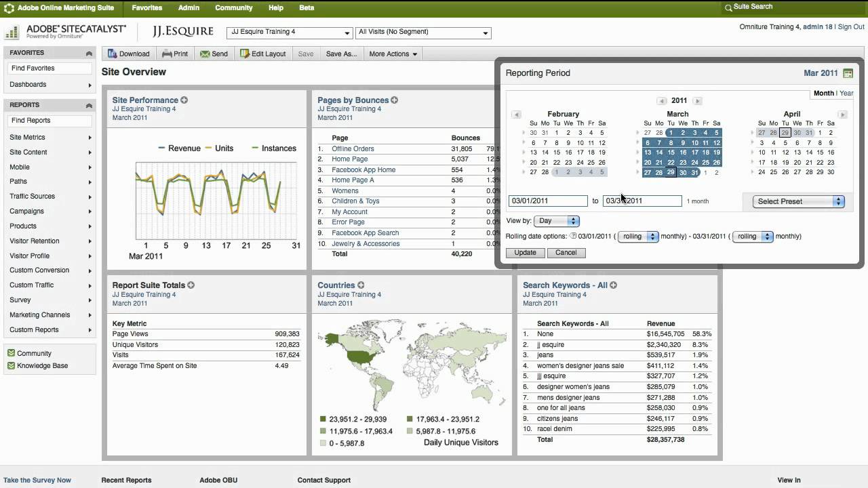
Task: Click the Suite Search magnifier icon
Action: click(x=728, y=7)
